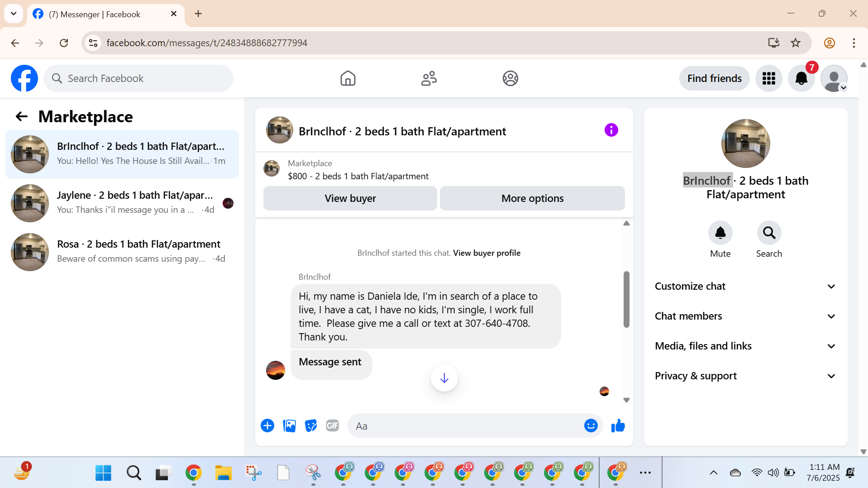Expand Customize chat section
The height and width of the screenshot is (488, 868).
[745, 286]
